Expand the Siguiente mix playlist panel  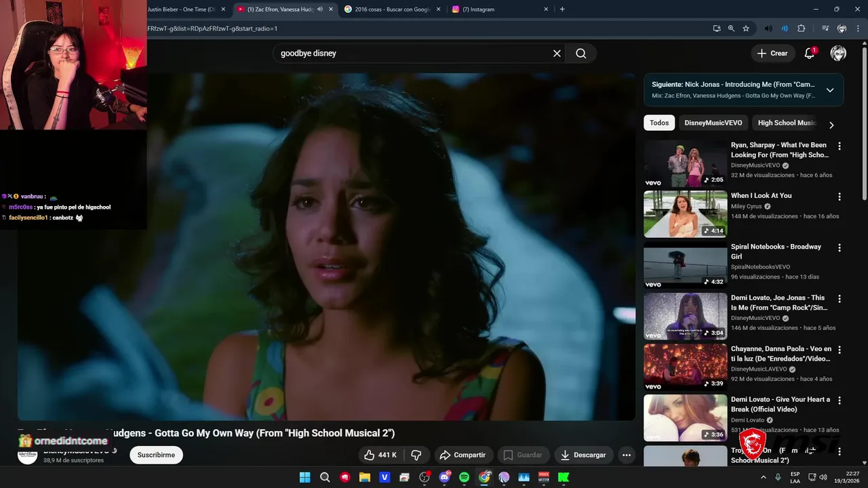point(830,90)
